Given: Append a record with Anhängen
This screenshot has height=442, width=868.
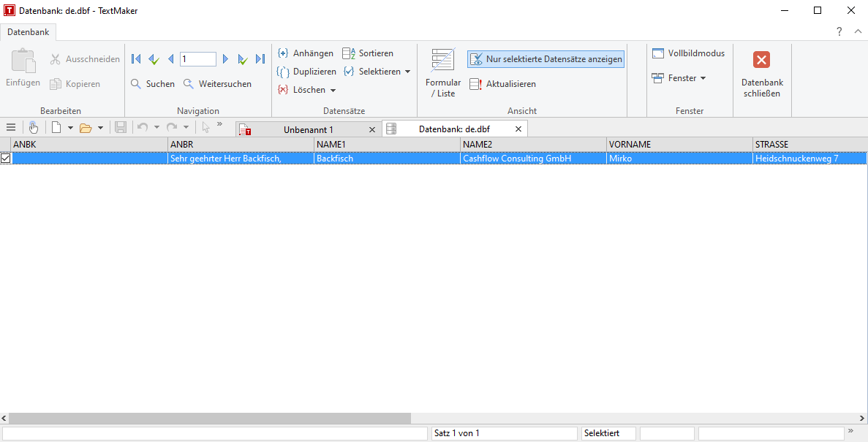Looking at the screenshot, I should 305,53.
